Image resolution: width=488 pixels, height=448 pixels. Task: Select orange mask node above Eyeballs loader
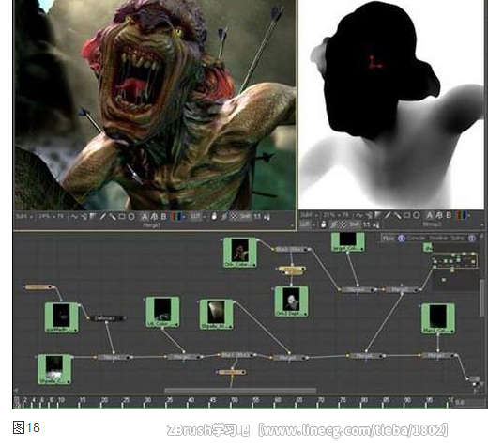[38, 287]
